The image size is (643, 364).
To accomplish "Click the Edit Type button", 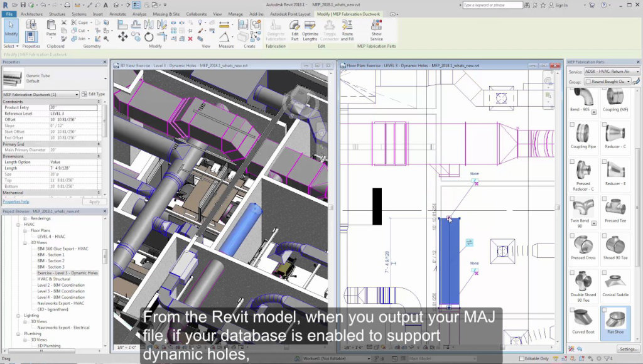I will 93,94.
